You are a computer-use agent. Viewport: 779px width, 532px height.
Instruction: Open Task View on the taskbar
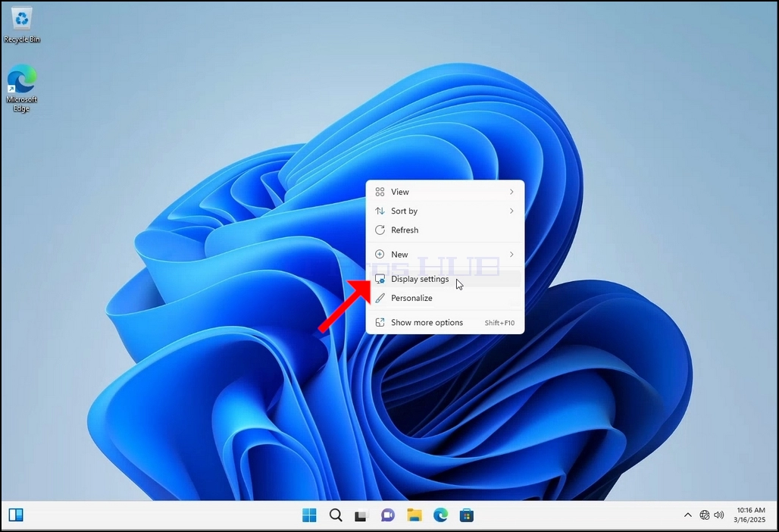(361, 515)
